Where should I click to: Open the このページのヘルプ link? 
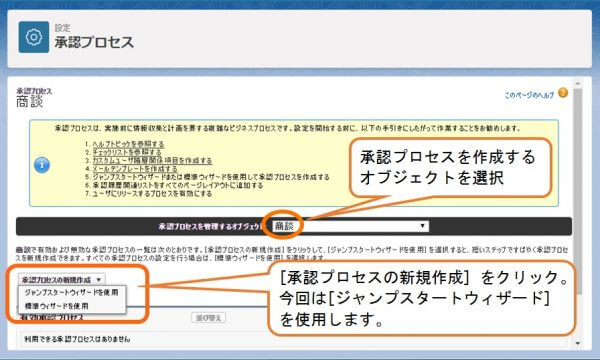529,95
